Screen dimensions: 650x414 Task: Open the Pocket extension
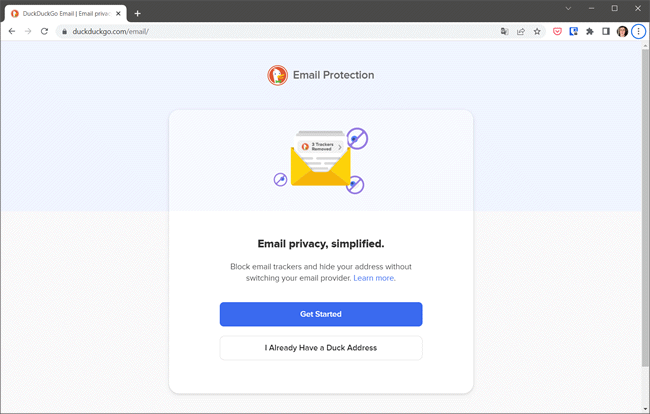pos(557,31)
